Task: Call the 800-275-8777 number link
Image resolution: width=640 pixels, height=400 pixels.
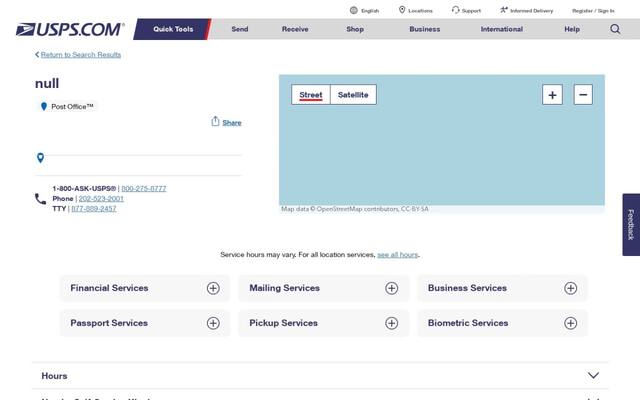Action: pos(144,189)
